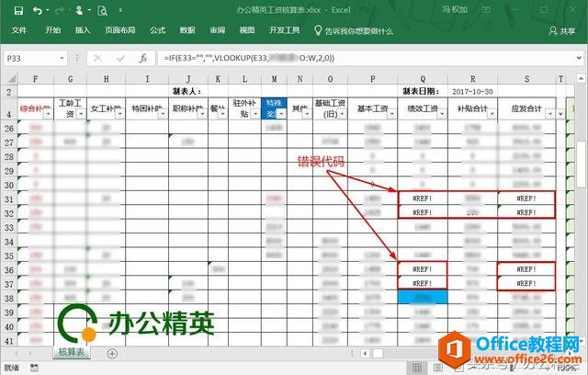The width and height of the screenshot is (588, 375).
Task: Open filter dropdown on 驻外补贴 header
Action: click(x=255, y=114)
